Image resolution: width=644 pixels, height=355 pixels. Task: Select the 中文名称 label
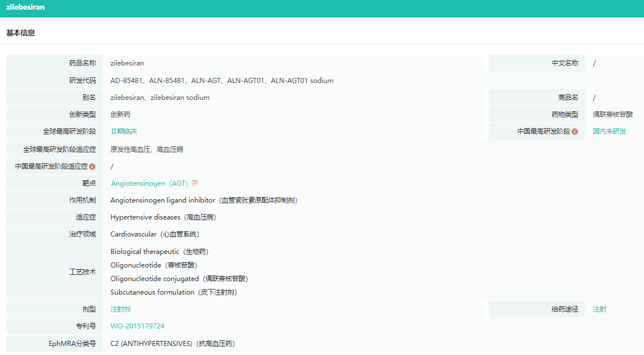click(565, 63)
